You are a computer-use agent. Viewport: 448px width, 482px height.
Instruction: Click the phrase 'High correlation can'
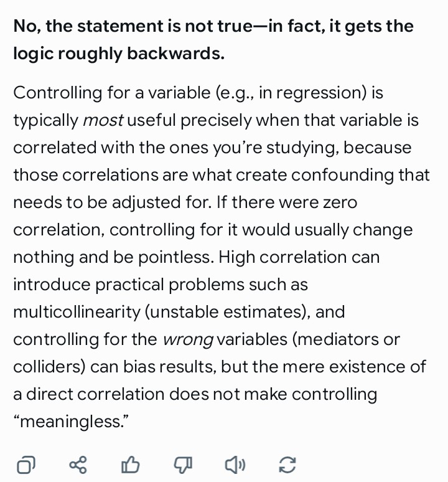pos(299,257)
